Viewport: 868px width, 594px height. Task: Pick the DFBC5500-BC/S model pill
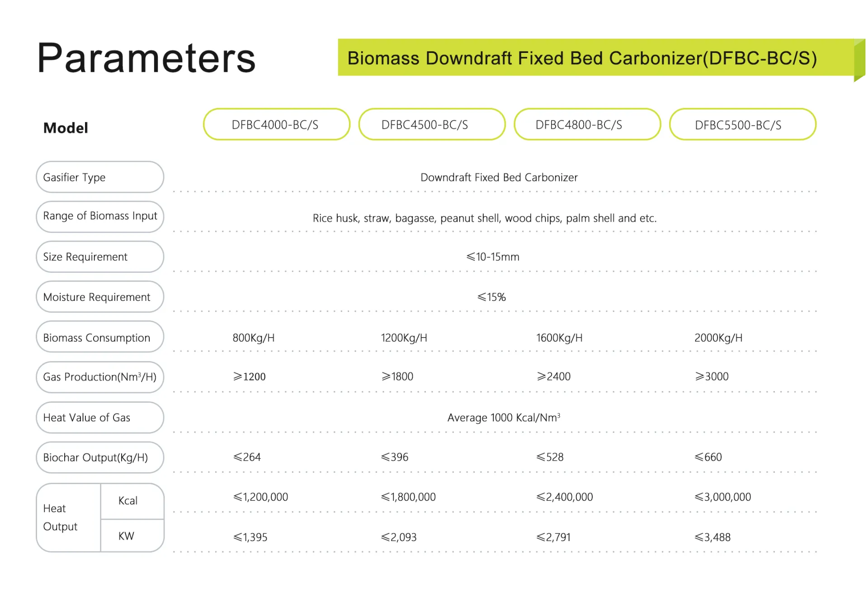[742, 124]
